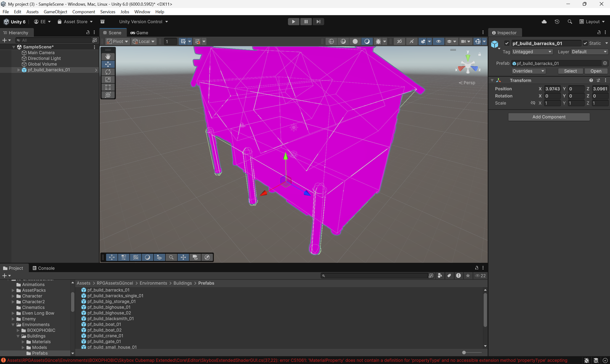Click the Add Component button
This screenshot has width=610, height=364.
point(549,117)
